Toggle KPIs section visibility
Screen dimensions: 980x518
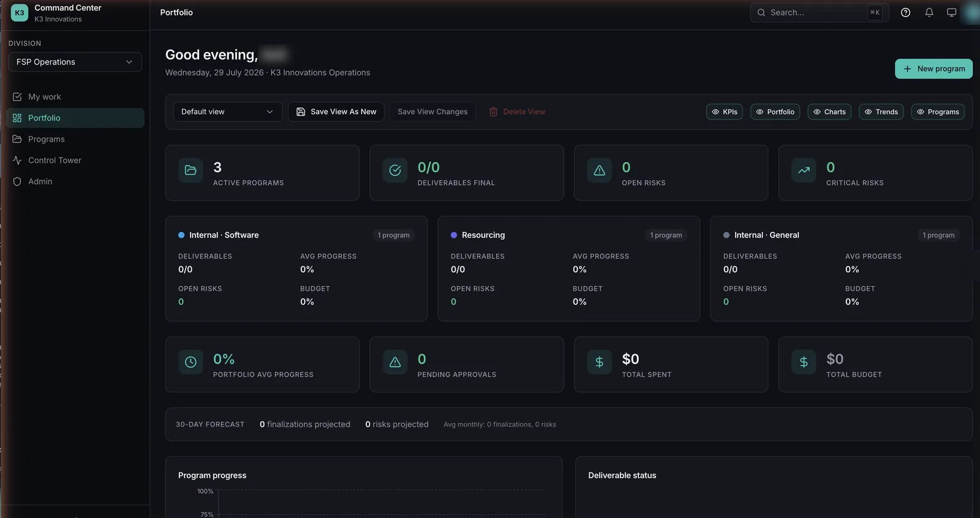click(x=725, y=112)
